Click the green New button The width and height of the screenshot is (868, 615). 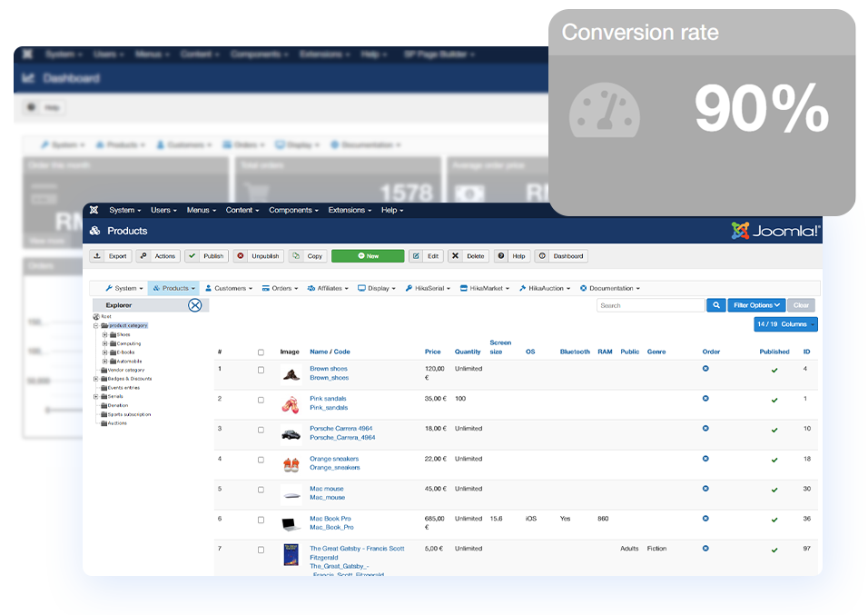pos(368,256)
